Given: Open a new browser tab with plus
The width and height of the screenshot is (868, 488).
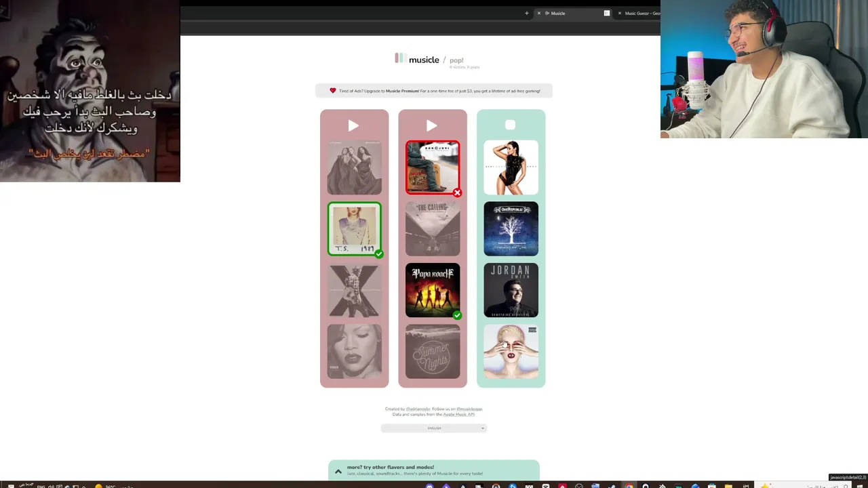Looking at the screenshot, I should click(526, 13).
